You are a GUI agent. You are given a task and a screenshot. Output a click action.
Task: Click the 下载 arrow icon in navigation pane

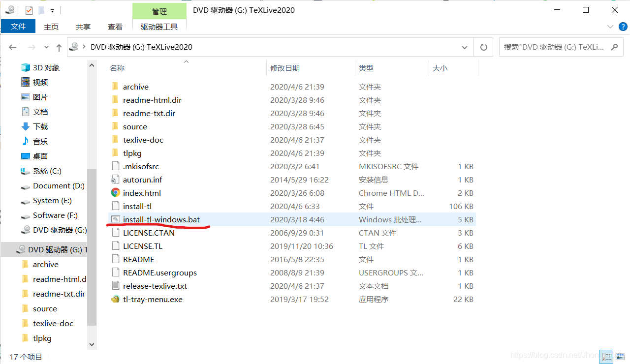pos(26,126)
